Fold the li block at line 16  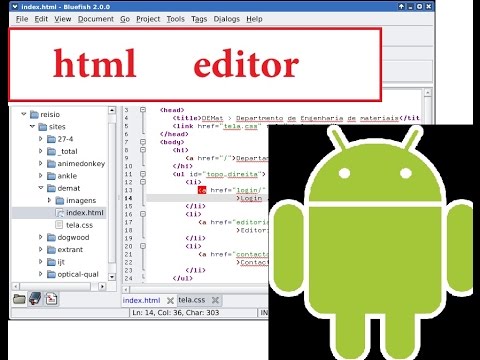pyautogui.click(x=143, y=214)
